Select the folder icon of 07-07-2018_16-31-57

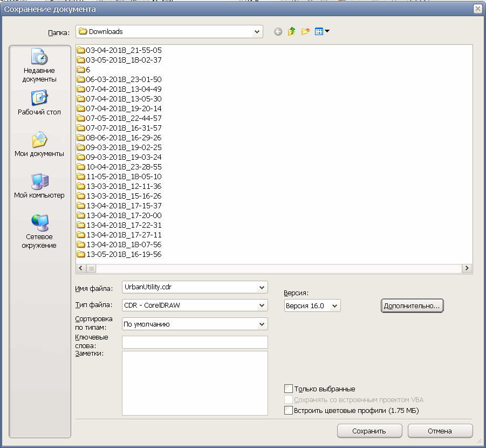point(81,128)
